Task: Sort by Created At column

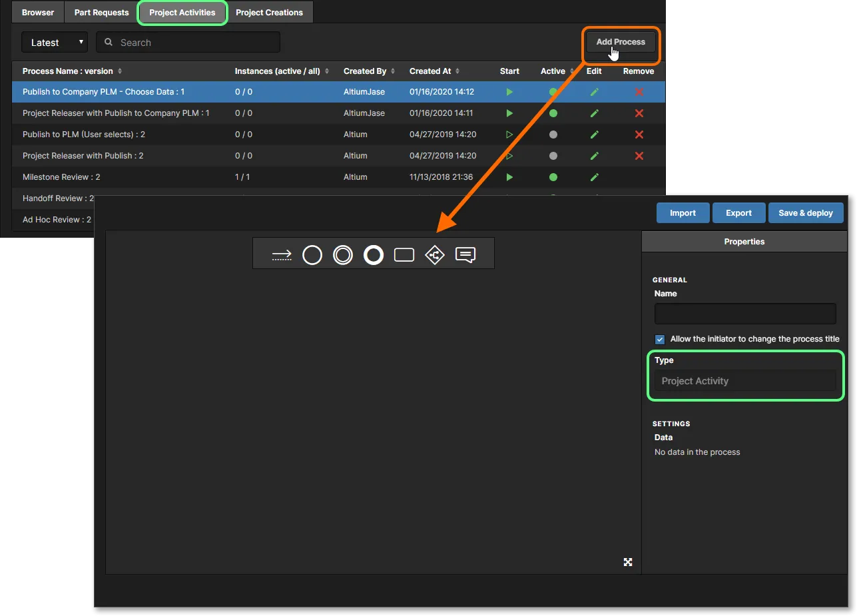Action: tap(435, 71)
